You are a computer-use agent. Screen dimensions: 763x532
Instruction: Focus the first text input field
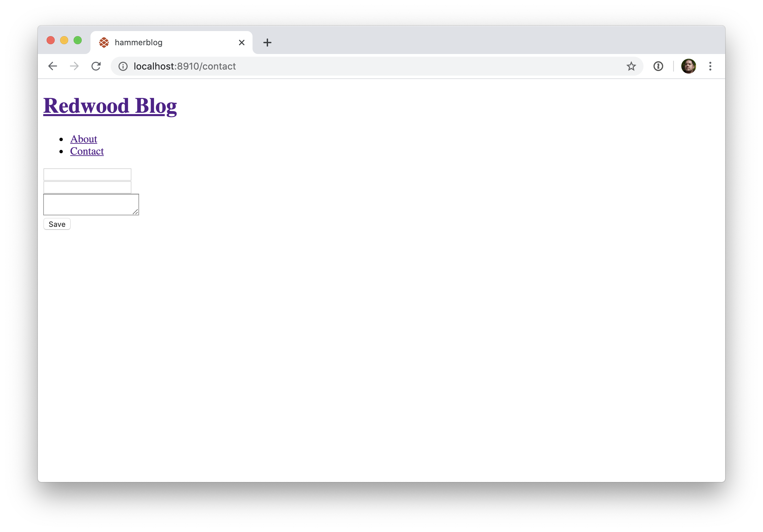(87, 175)
